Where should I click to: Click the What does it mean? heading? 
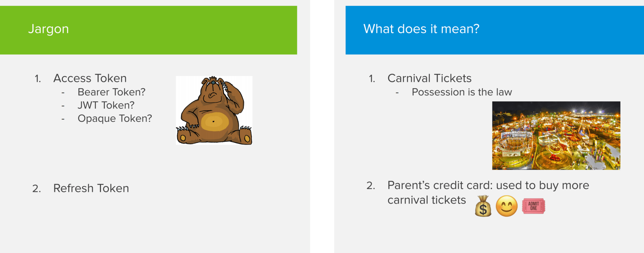pyautogui.click(x=421, y=29)
